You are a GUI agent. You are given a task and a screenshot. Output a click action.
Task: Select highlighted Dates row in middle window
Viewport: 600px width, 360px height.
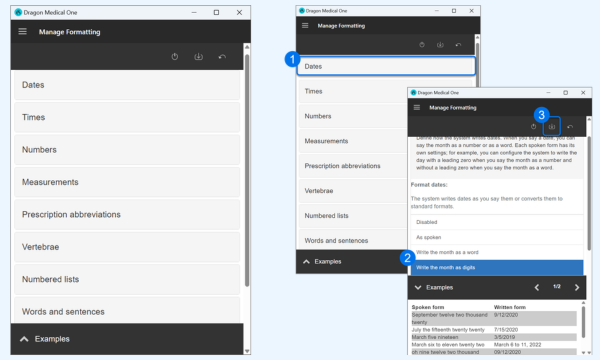(386, 66)
